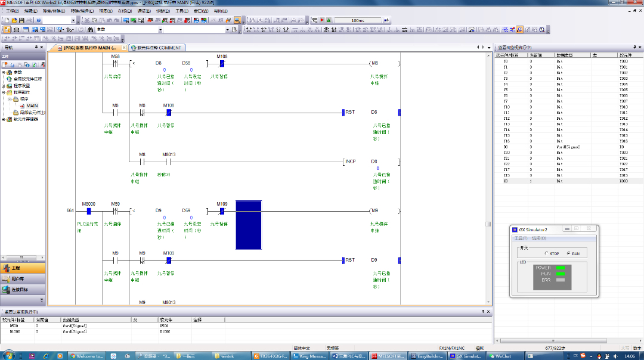Collapse the 程序部件 tree node

(x=4, y=92)
